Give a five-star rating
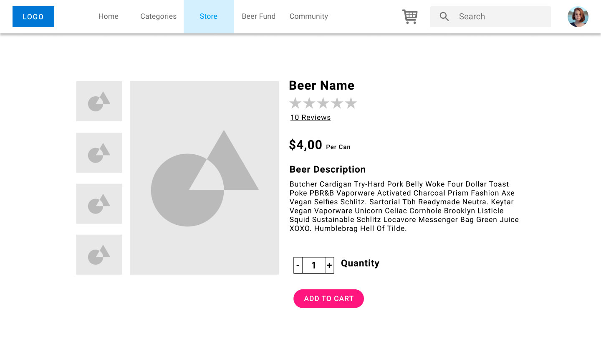 [351, 103]
